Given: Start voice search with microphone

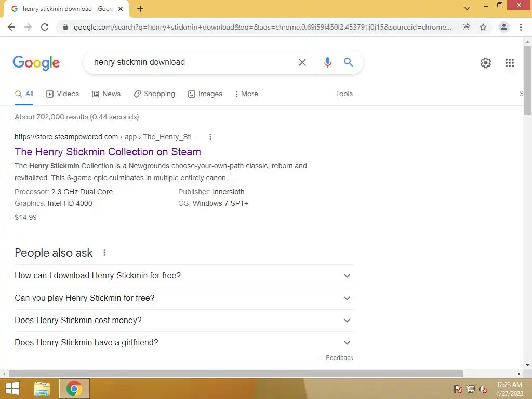Looking at the screenshot, I should pos(327,62).
